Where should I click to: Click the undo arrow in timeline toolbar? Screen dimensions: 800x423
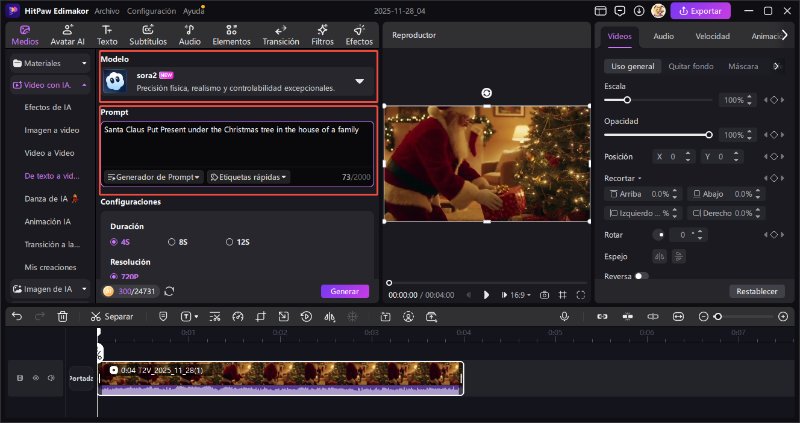pyautogui.click(x=17, y=317)
